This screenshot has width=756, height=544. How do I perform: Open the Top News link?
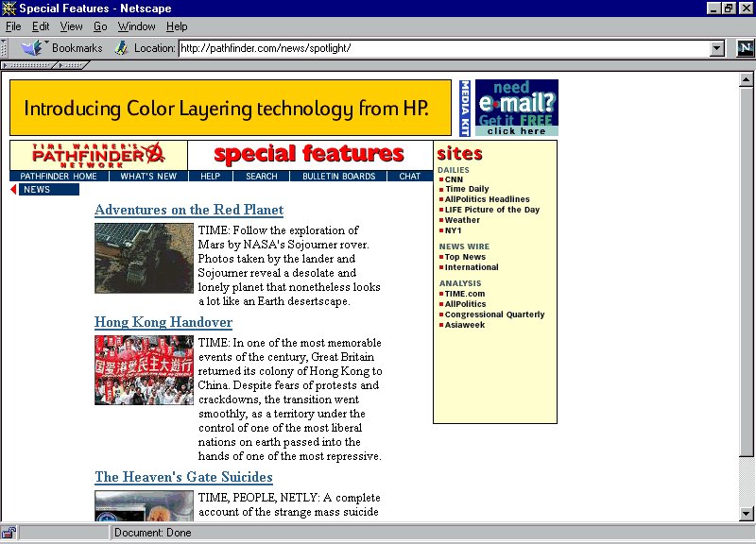pyautogui.click(x=465, y=257)
